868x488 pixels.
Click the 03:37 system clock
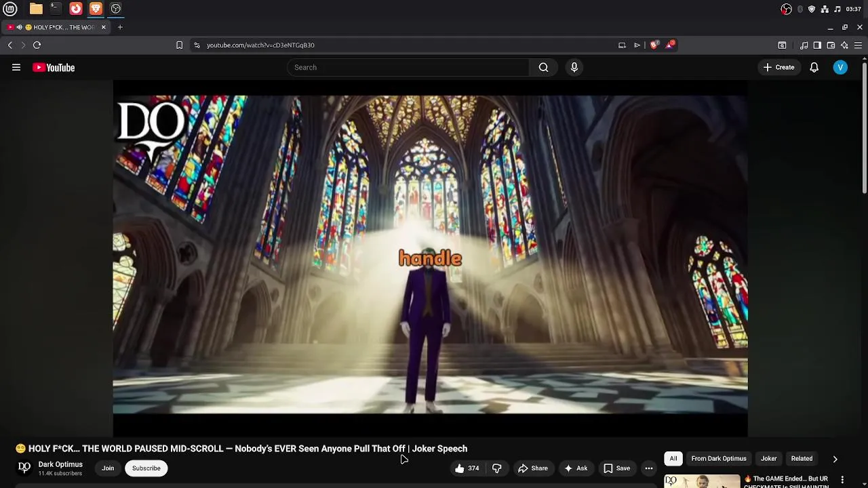[x=854, y=9]
